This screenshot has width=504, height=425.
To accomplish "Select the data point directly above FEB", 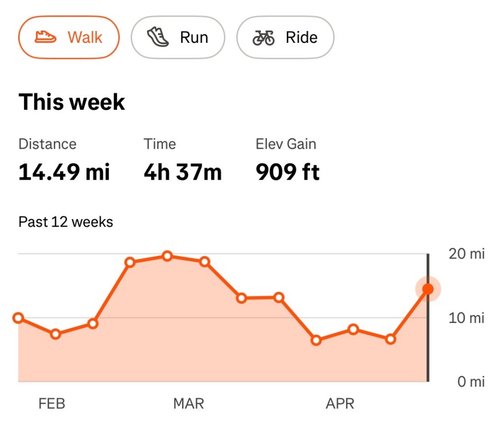I will [56, 334].
